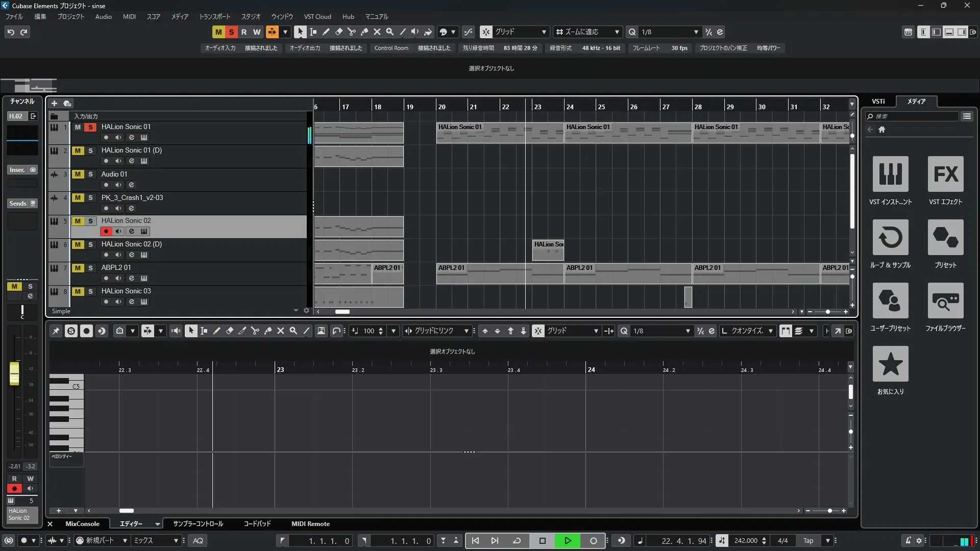This screenshot has height=551, width=980.
Task: Click the Add Track plus button
Action: (x=54, y=103)
